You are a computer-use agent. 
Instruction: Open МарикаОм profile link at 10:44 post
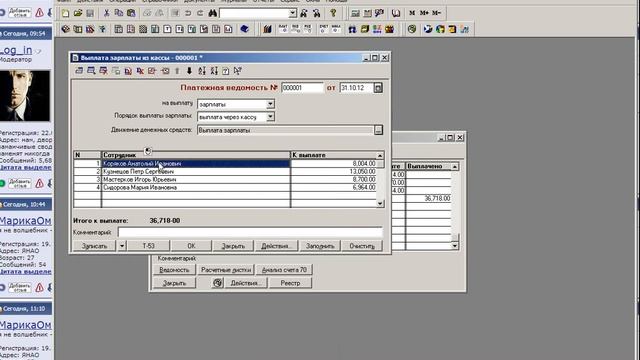(26, 221)
